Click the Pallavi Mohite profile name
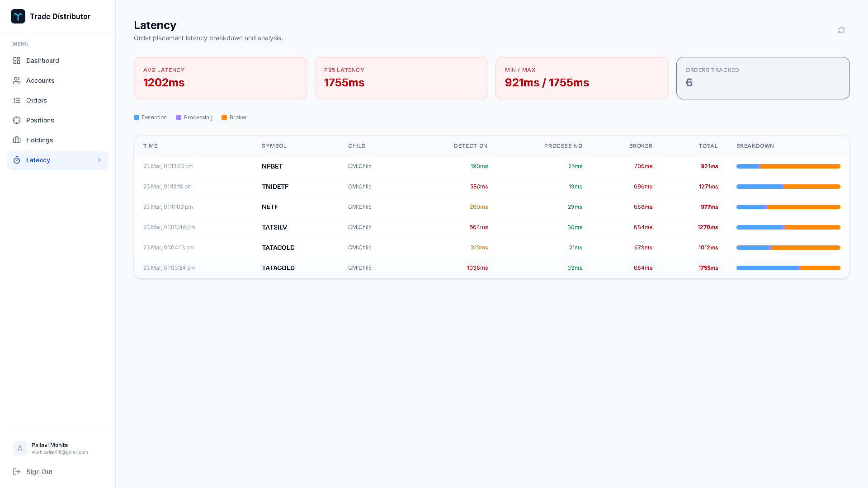This screenshot has width=868, height=488. pos(50,445)
